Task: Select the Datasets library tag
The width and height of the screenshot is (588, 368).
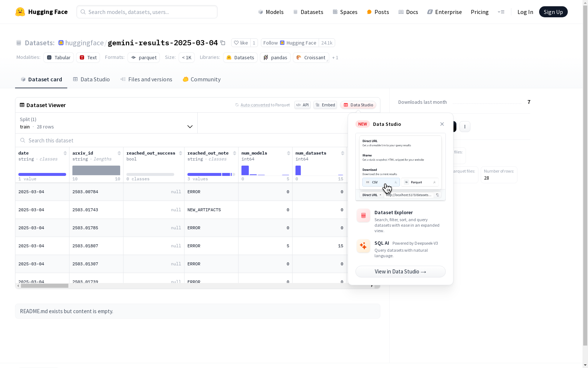Action: click(x=240, y=57)
